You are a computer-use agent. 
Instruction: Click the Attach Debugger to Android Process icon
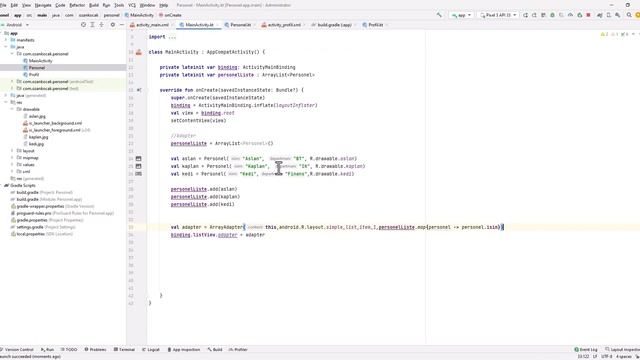click(579, 15)
